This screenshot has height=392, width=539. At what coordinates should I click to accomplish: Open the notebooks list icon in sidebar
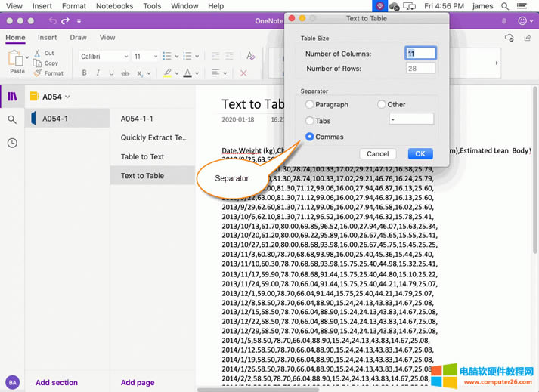(x=12, y=97)
